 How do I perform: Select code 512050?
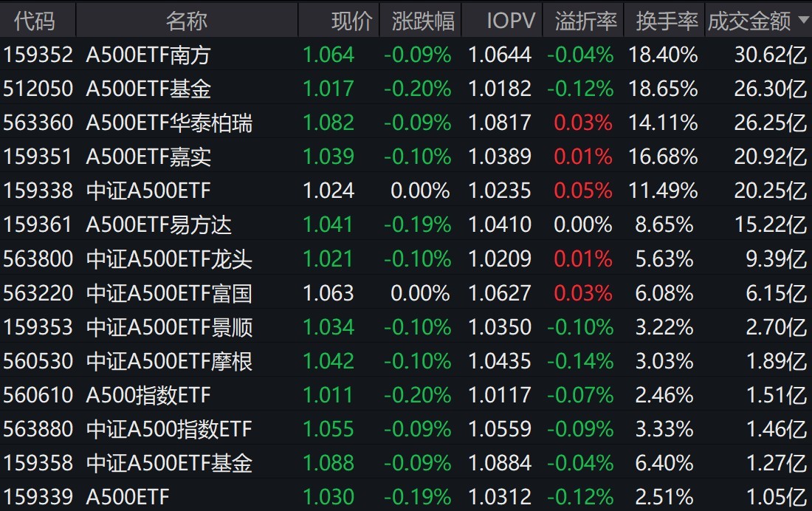[x=38, y=89]
